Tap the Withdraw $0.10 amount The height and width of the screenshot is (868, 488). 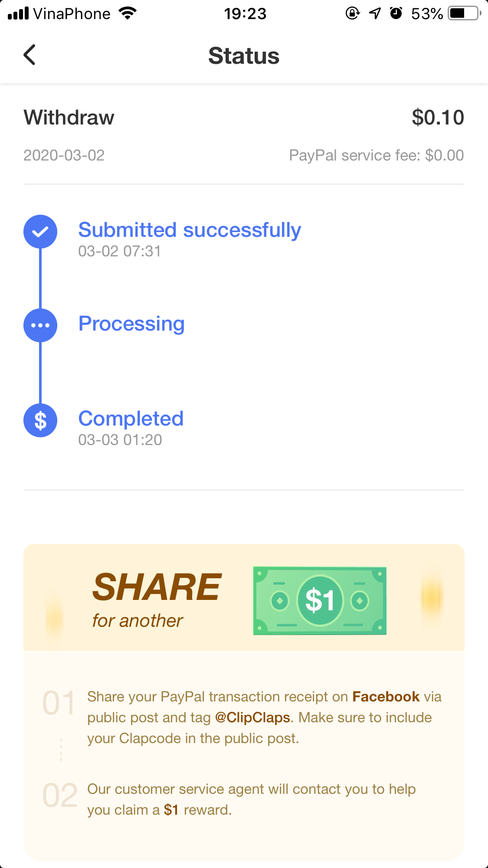(x=438, y=118)
